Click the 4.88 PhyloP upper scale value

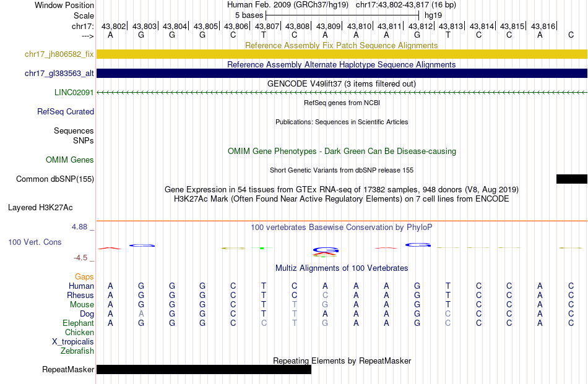[79, 227]
